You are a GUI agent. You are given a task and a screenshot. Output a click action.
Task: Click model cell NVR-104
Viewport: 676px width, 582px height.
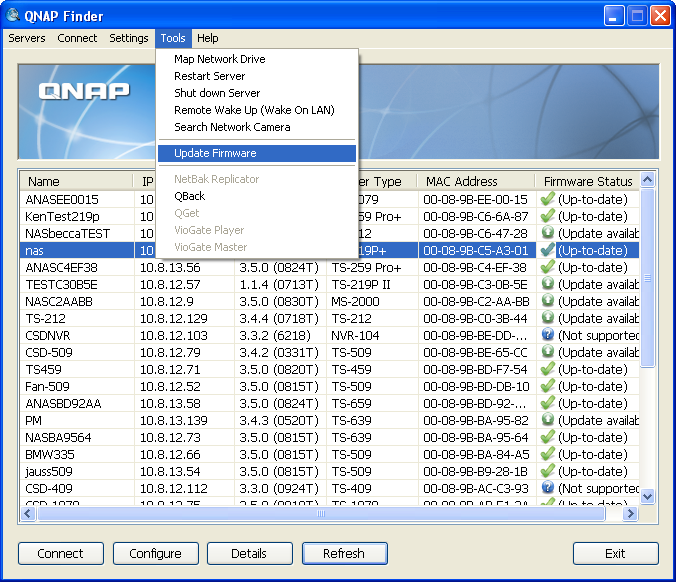point(355,335)
